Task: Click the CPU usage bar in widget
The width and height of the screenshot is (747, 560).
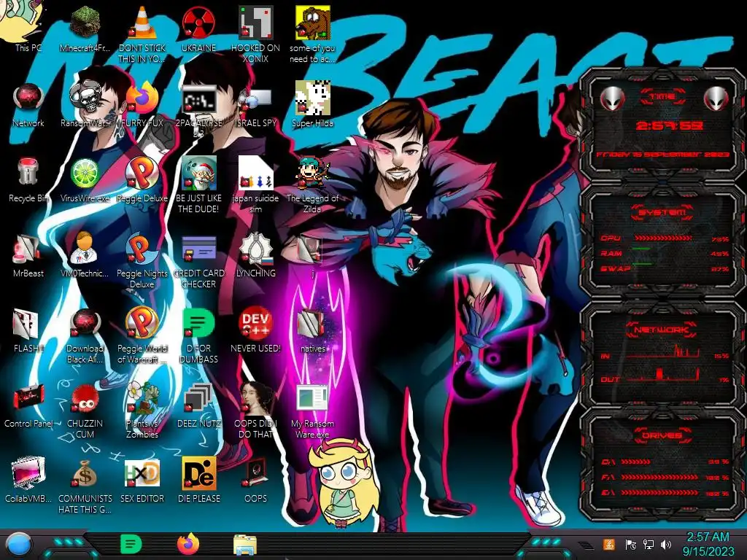Action: tap(662, 238)
